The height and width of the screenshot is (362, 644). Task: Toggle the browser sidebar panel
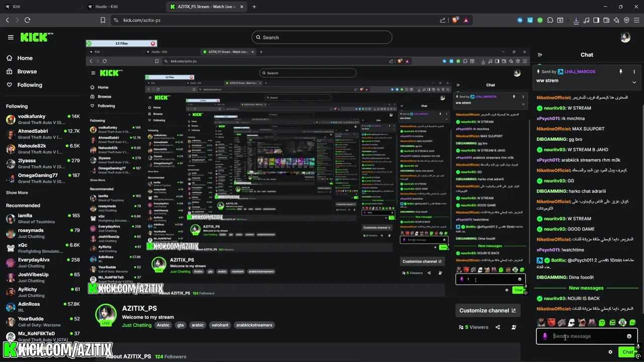pos(596,20)
